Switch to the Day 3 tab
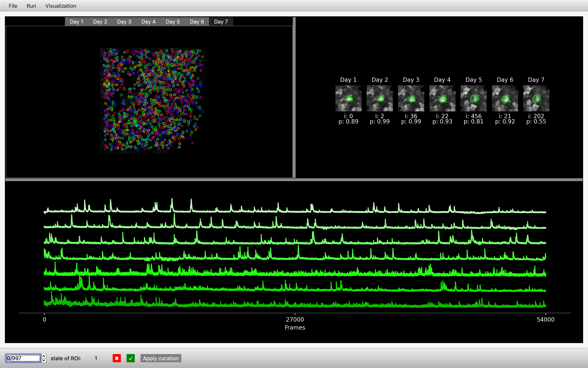This screenshot has height=368, width=588. click(124, 22)
